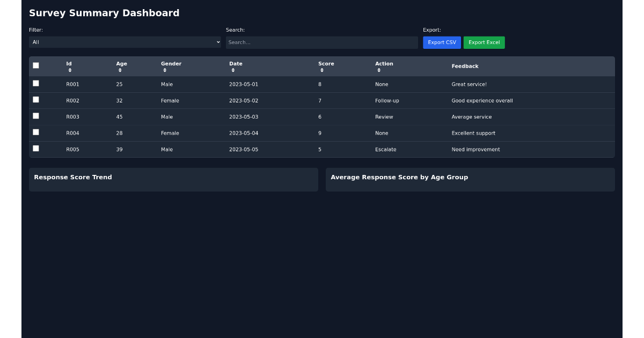Sort rows by Action

pyautogui.click(x=384, y=66)
